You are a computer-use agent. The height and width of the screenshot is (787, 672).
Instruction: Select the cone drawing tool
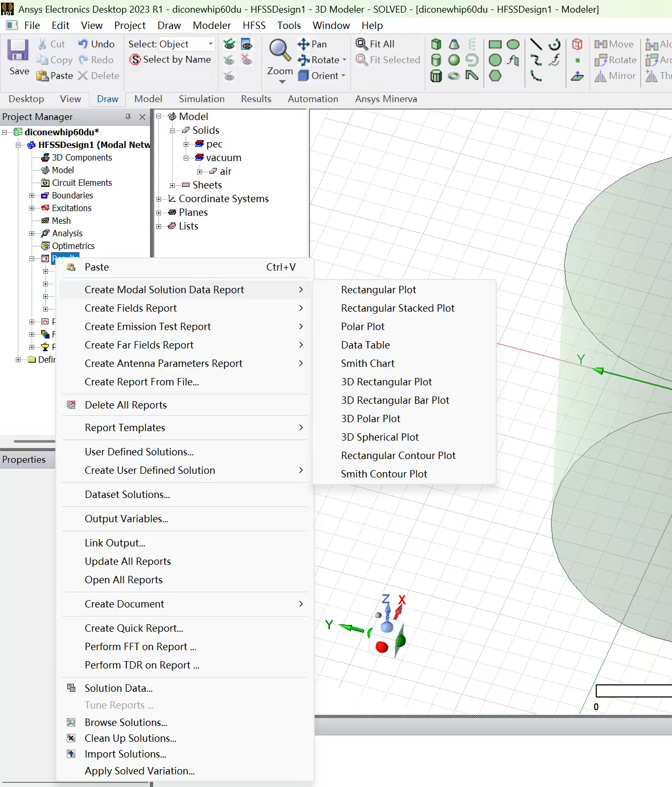click(454, 44)
